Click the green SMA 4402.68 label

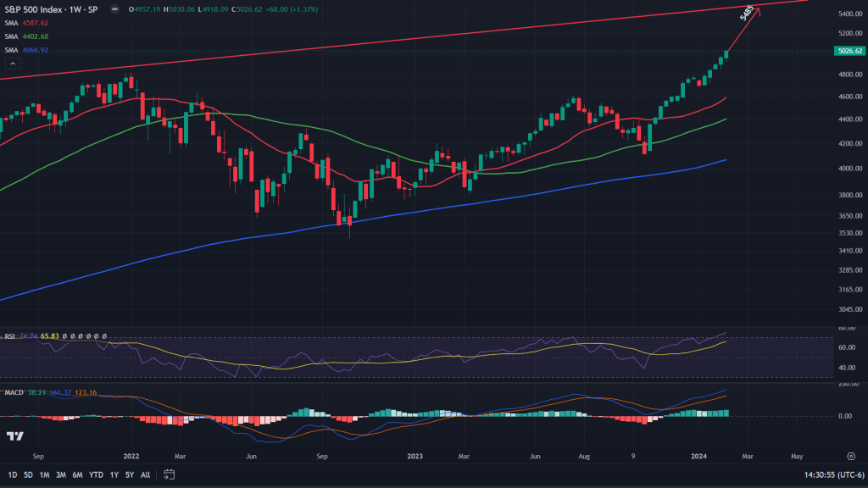click(x=36, y=36)
